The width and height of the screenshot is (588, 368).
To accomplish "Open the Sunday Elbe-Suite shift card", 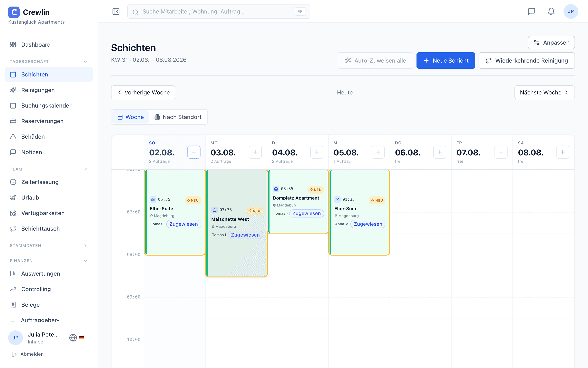I will [x=175, y=212].
